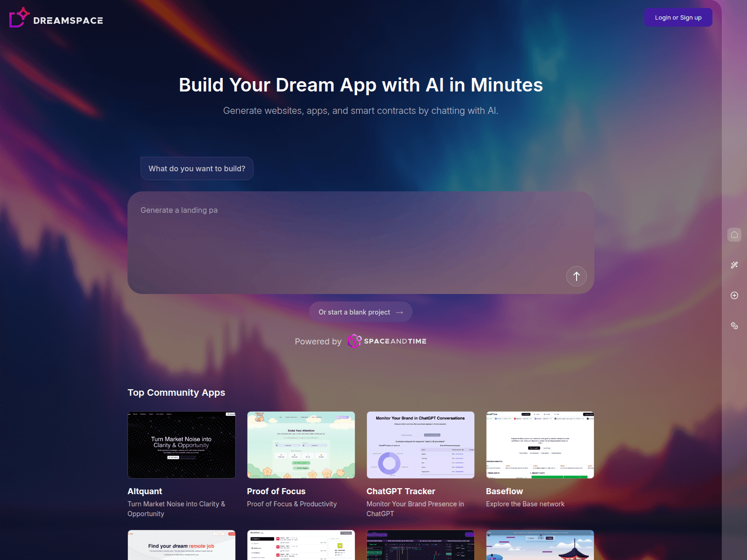Open the Proof of Focus thumbnail
The height and width of the screenshot is (560, 747).
click(301, 445)
